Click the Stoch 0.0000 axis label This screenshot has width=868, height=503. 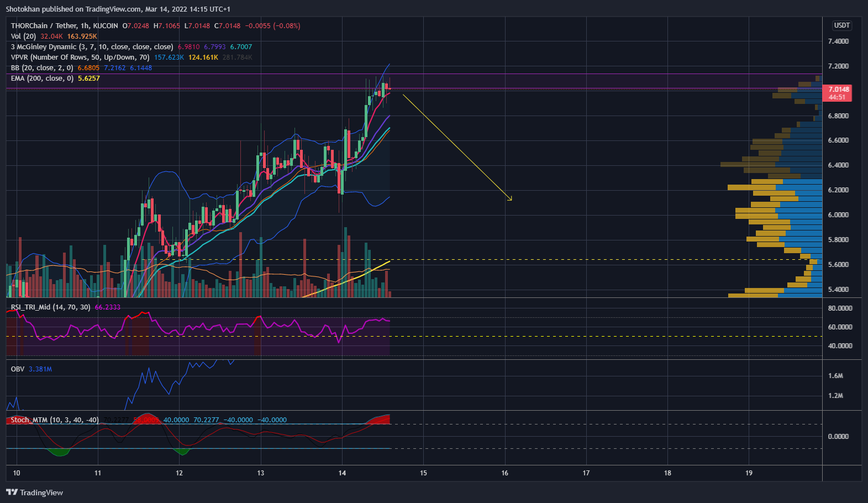(838, 437)
